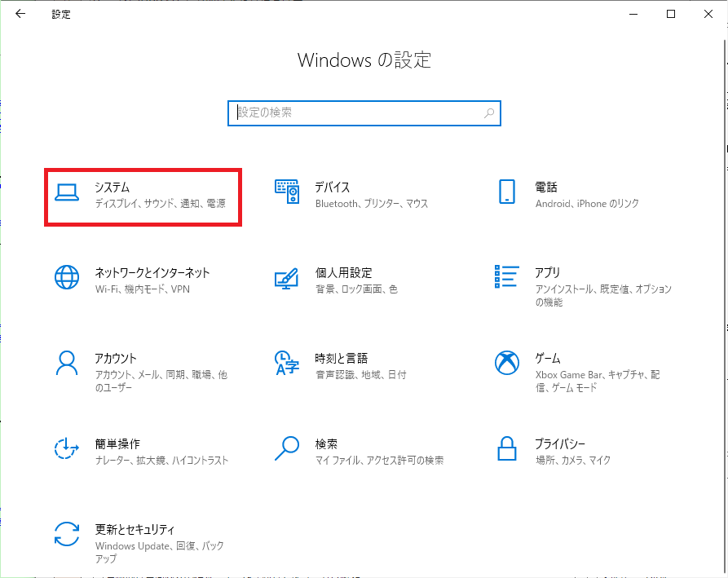Open the プライバシー label

tap(560, 443)
